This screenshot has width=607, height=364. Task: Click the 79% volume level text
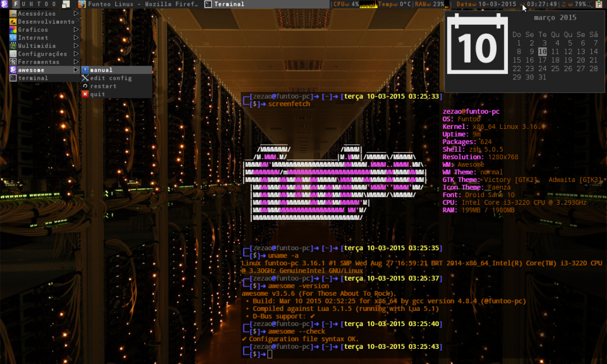[x=580, y=4]
